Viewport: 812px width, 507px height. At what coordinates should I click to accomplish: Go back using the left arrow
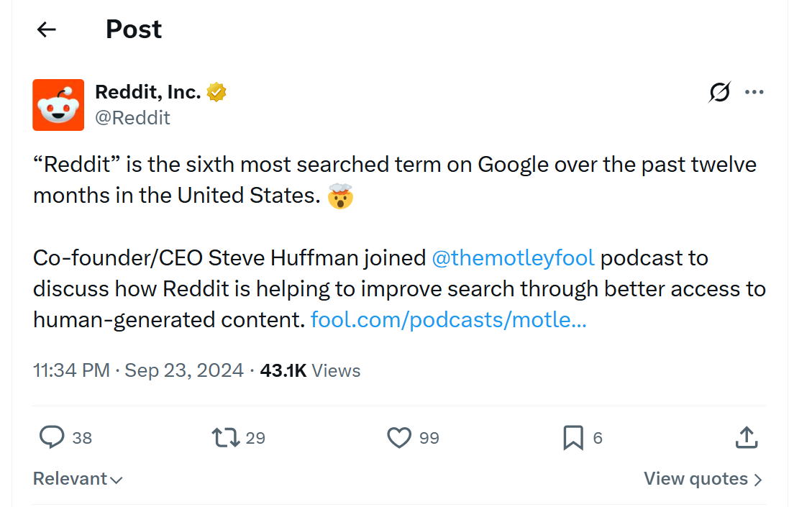[47, 29]
